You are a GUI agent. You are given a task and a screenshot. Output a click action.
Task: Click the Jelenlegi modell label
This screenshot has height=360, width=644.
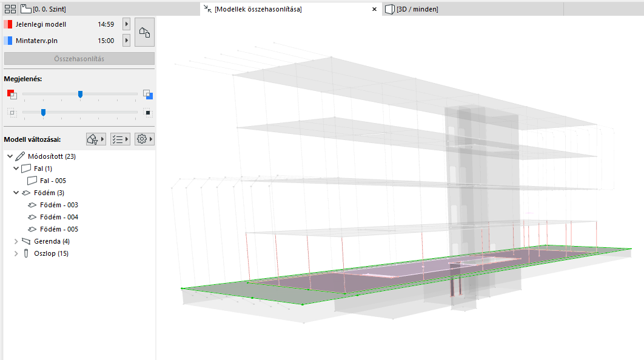(41, 24)
